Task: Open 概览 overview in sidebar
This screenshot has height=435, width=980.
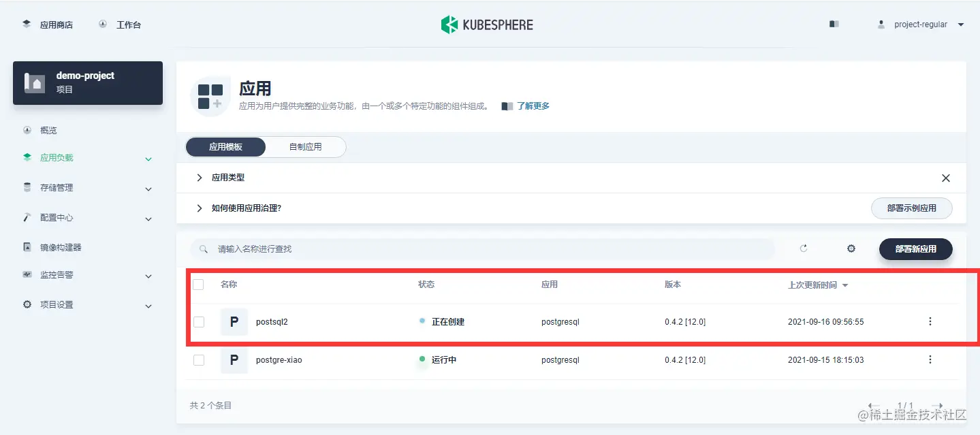Action: 48,130
